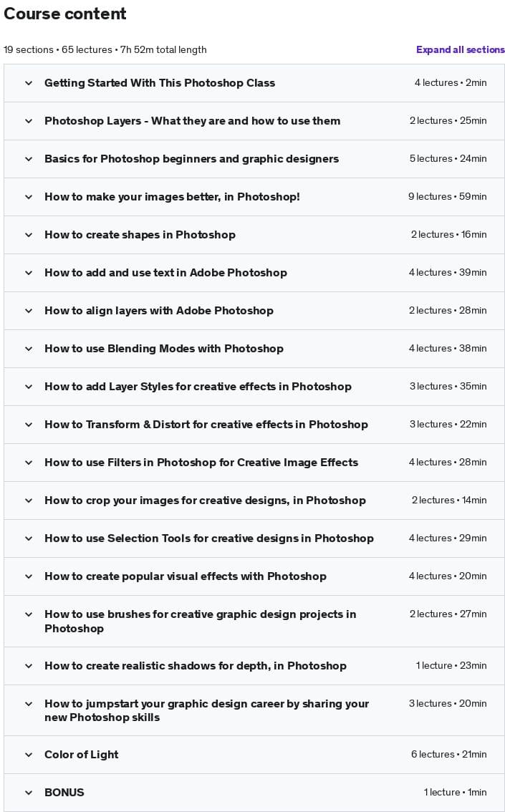Expand the jumpstart your career section
505x812 pixels.
[206, 710]
